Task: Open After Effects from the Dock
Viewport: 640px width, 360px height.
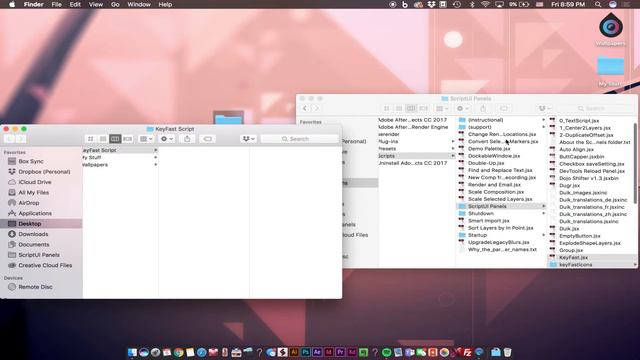Action: tap(317, 352)
